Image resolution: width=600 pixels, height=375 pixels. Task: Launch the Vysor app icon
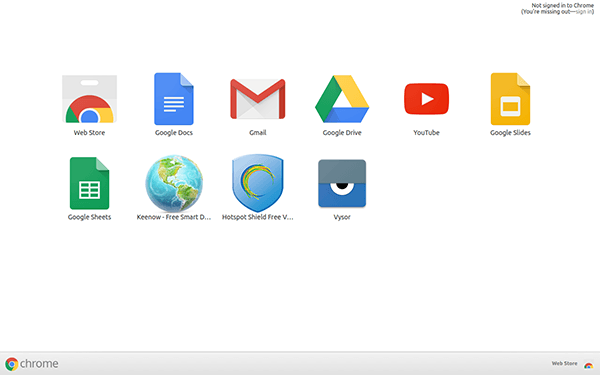[x=342, y=183]
